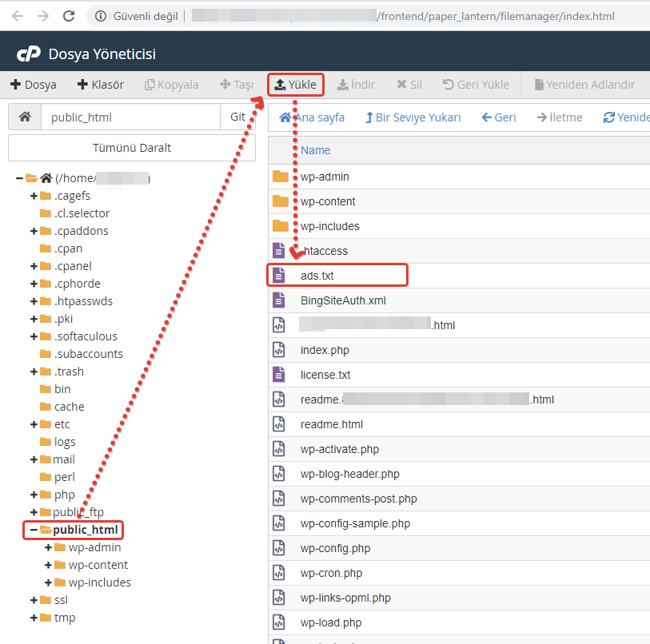The height and width of the screenshot is (644, 650).
Task: Create new file with Dosya button
Action: click(33, 85)
